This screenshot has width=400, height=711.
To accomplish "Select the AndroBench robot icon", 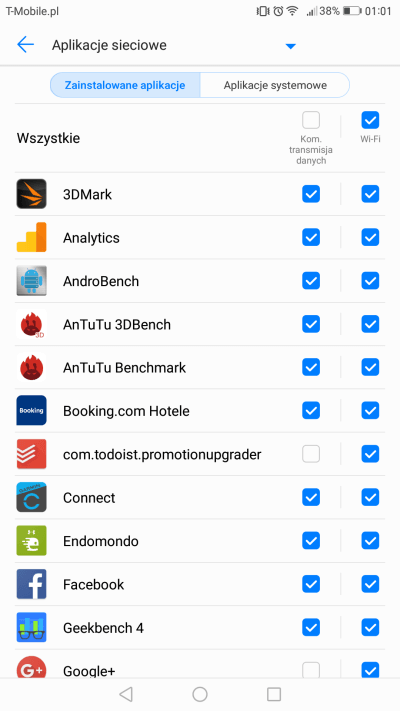I will pyautogui.click(x=31, y=281).
